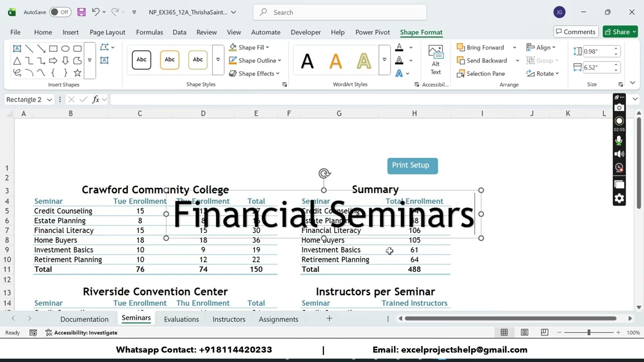Image resolution: width=644 pixels, height=362 pixels.
Task: Select the Down Arrow block shape
Action: (65, 61)
